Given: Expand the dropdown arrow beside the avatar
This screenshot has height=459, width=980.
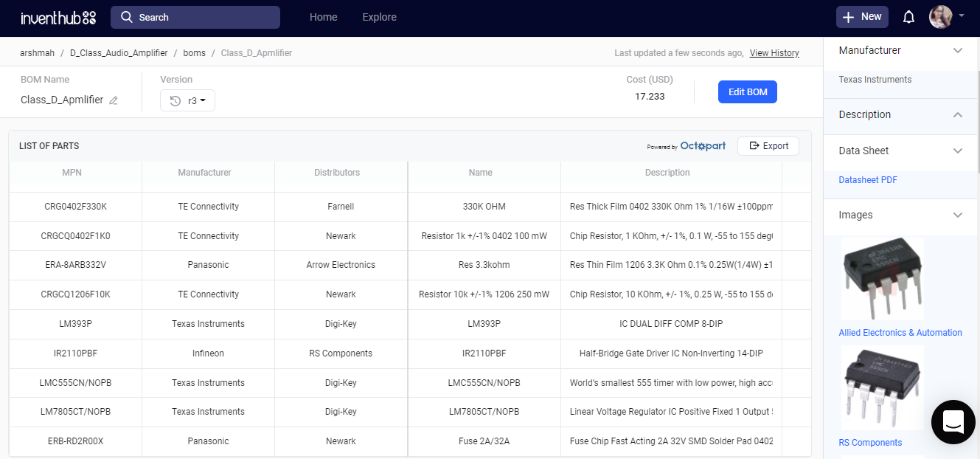Looking at the screenshot, I should [x=962, y=15].
